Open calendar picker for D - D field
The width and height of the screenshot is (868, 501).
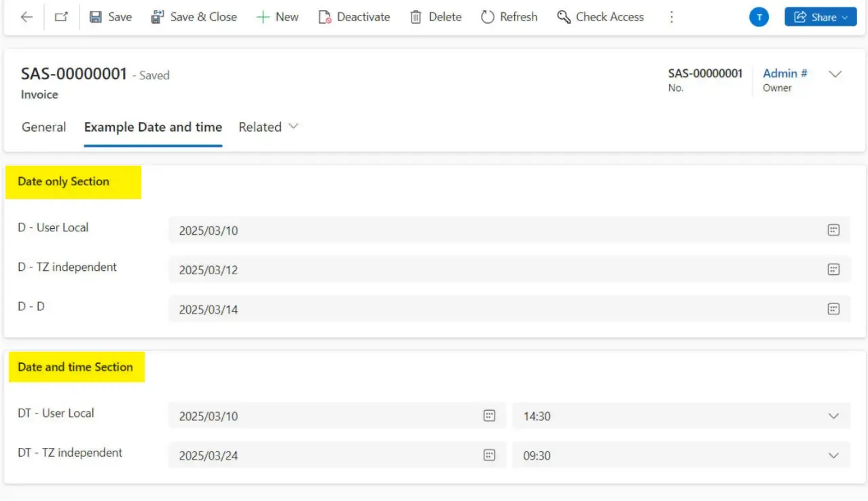click(x=833, y=309)
